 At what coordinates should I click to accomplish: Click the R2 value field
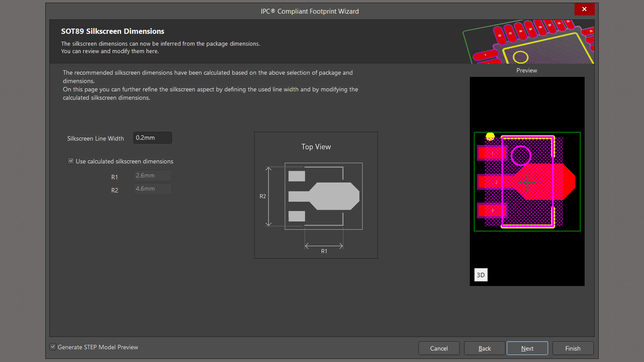pos(152,189)
